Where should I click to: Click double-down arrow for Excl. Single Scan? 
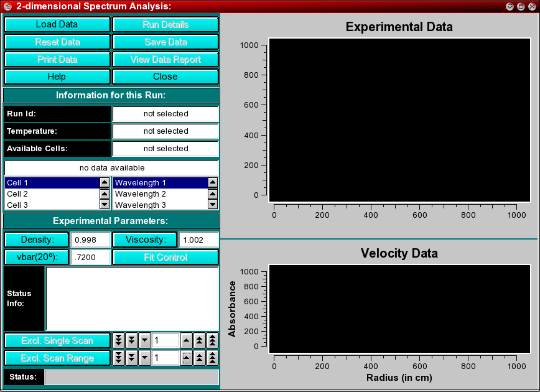(x=131, y=340)
